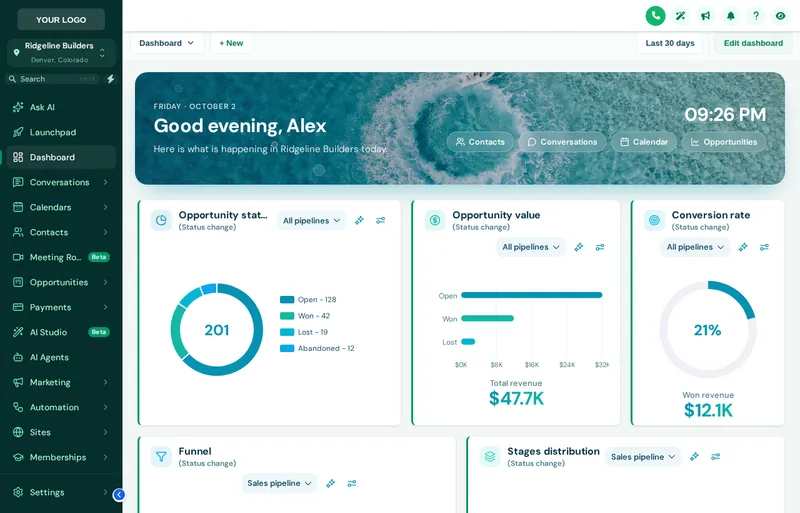Screen dimensions: 800x513
Task: Click the Open legend color swatch
Action: [x=287, y=300]
